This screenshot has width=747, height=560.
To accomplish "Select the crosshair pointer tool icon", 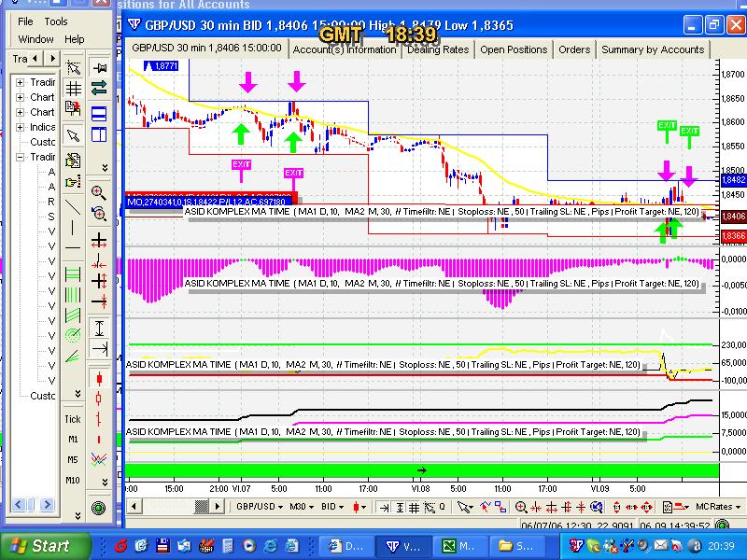I will 74,67.
